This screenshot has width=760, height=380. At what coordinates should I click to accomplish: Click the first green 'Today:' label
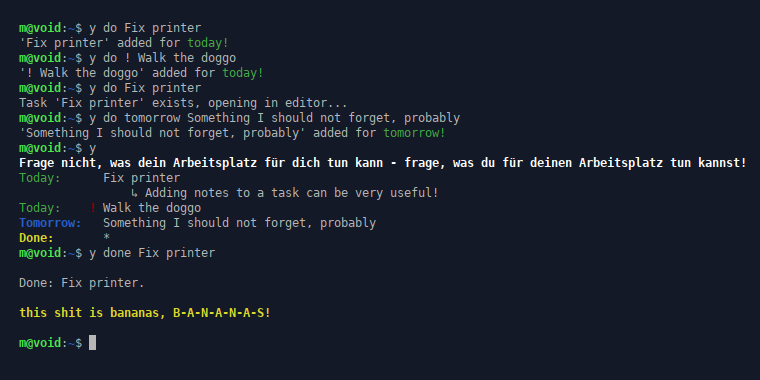click(x=40, y=178)
